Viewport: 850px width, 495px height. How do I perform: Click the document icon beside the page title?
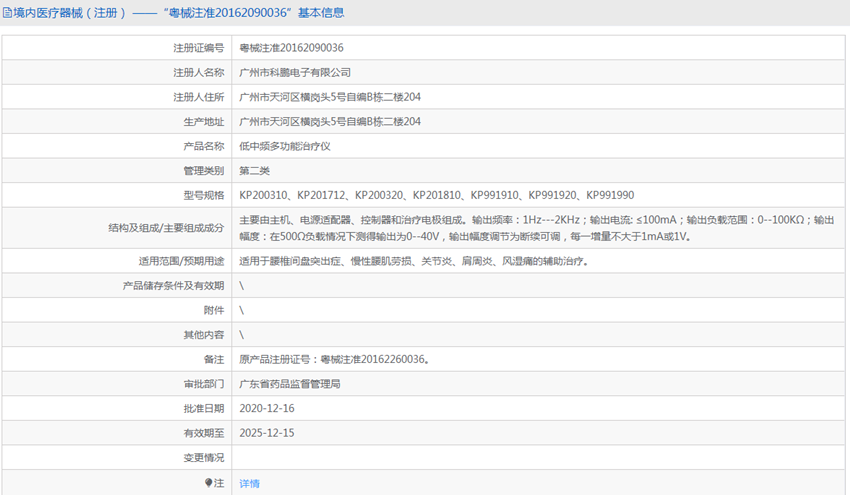coord(7,12)
